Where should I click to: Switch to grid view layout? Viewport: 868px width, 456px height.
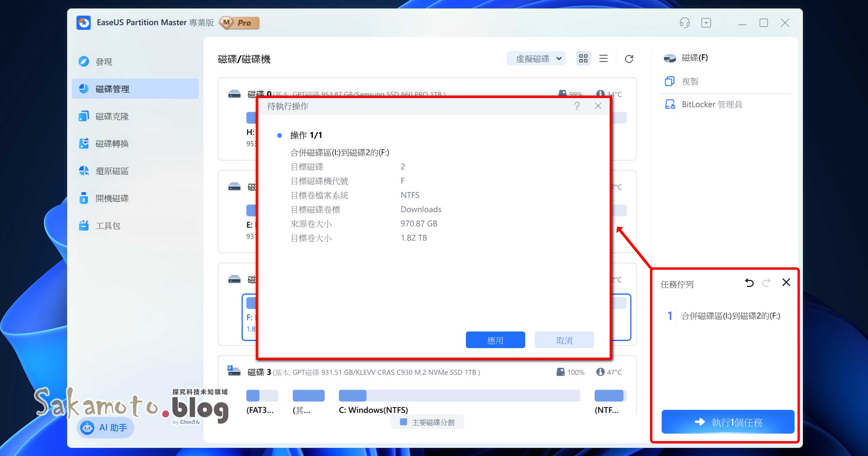coord(583,58)
